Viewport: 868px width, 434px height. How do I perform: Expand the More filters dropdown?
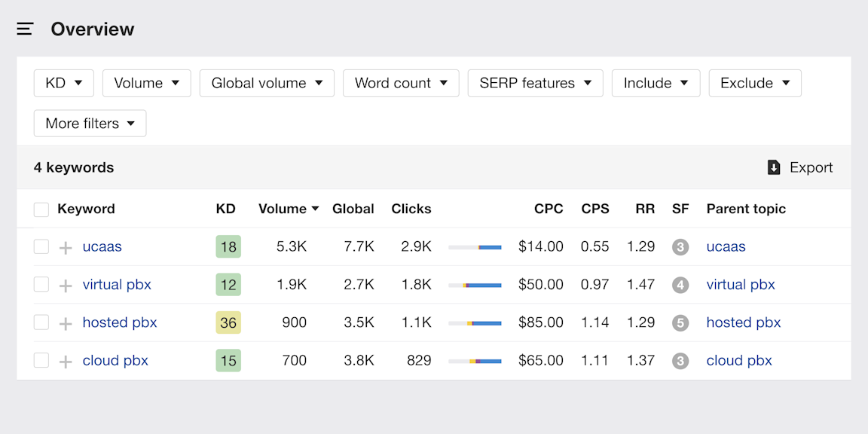click(90, 124)
